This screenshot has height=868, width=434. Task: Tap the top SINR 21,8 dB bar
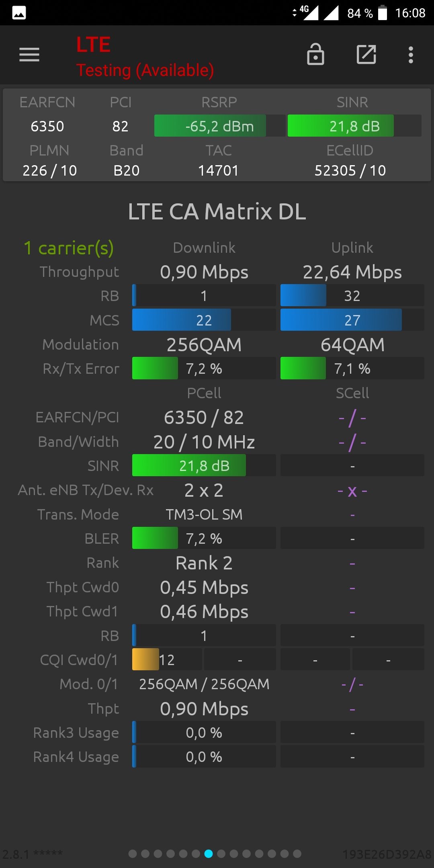pos(354,126)
